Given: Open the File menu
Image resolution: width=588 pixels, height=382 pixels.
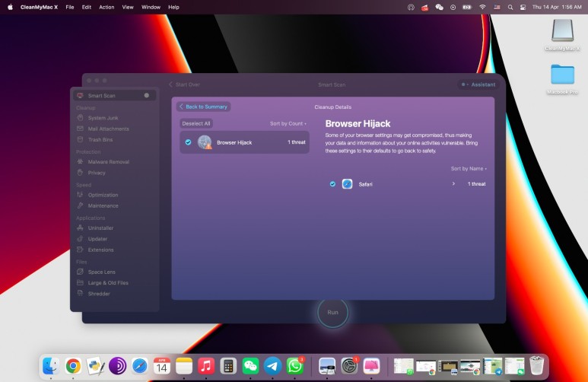Looking at the screenshot, I should (70, 7).
